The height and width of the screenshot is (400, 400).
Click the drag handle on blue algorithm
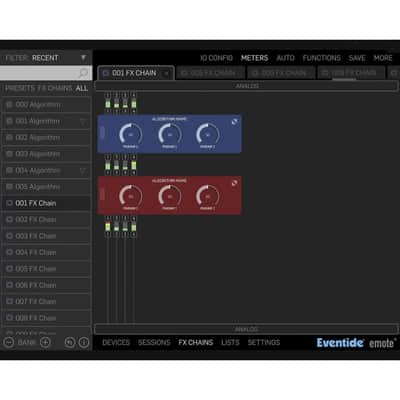(102, 133)
